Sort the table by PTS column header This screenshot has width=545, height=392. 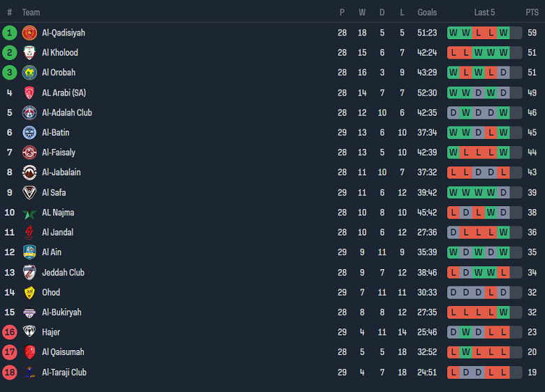[532, 13]
